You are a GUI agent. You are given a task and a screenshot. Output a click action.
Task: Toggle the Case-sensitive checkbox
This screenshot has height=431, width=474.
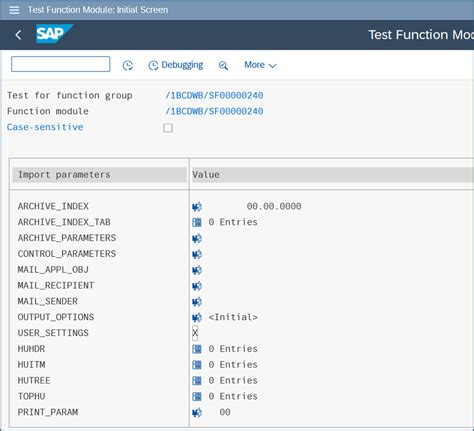[168, 128]
